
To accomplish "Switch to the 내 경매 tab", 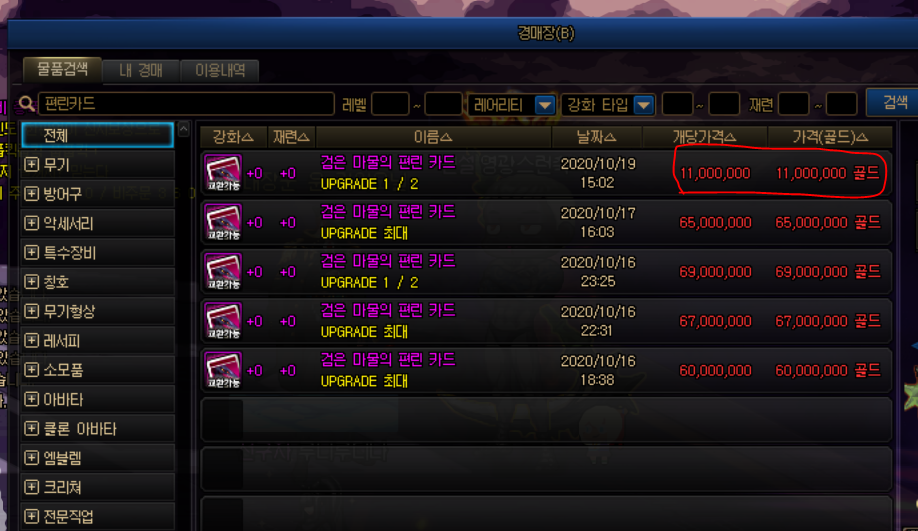I will click(141, 71).
